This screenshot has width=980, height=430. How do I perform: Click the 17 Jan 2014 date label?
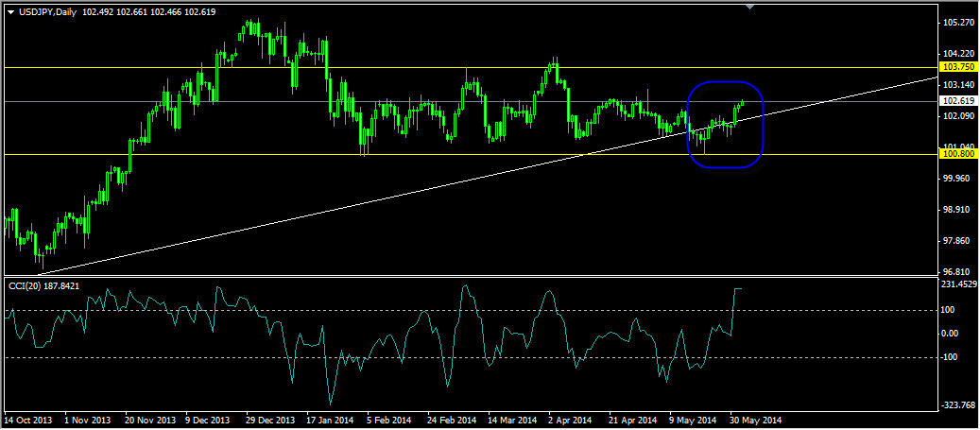point(332,421)
